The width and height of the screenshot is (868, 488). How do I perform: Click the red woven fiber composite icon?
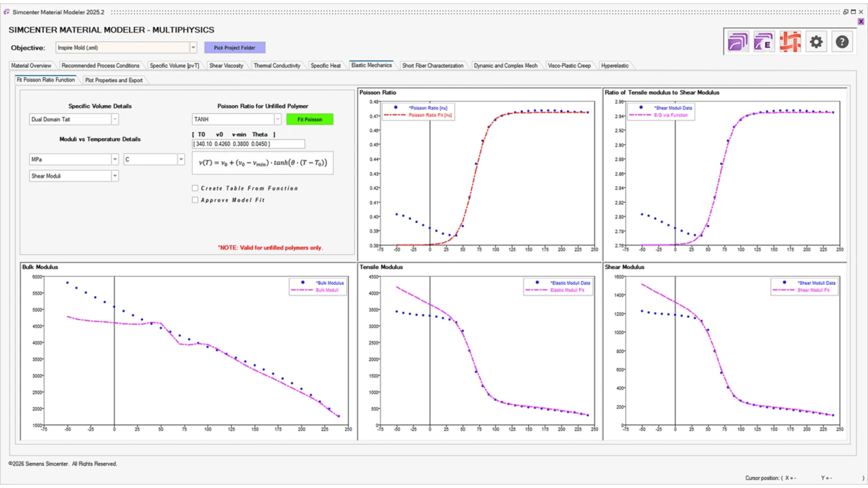(x=790, y=42)
